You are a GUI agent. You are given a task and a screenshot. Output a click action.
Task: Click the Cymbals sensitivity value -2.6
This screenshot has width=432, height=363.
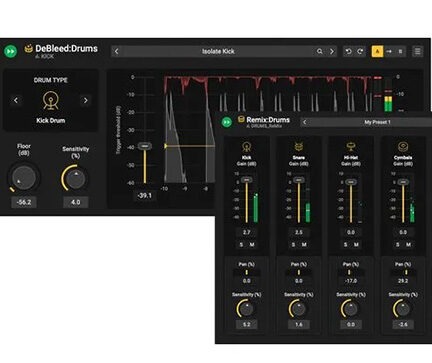coord(403,324)
